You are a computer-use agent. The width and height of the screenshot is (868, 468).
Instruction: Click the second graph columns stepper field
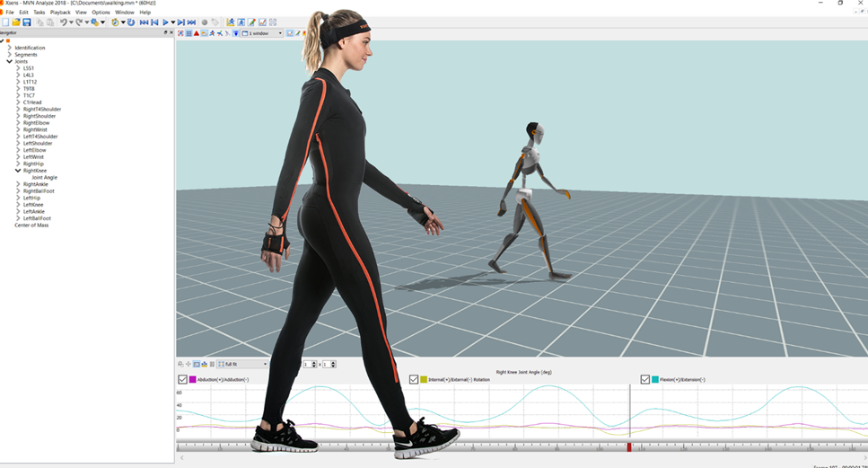(x=329, y=364)
